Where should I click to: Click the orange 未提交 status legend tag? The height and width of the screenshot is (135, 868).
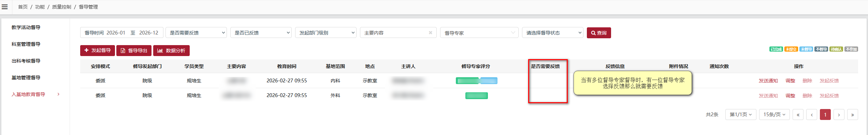[x=791, y=49]
